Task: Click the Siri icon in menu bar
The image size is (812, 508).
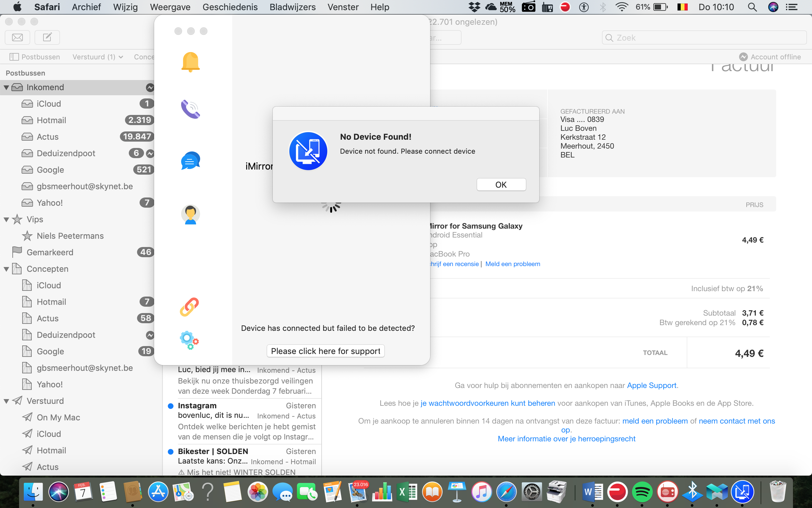Action: [773, 7]
